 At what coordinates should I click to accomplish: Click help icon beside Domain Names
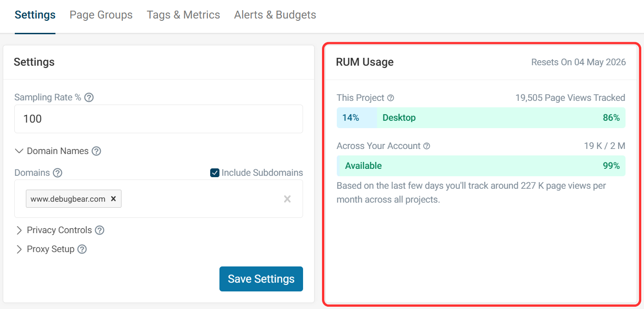96,151
